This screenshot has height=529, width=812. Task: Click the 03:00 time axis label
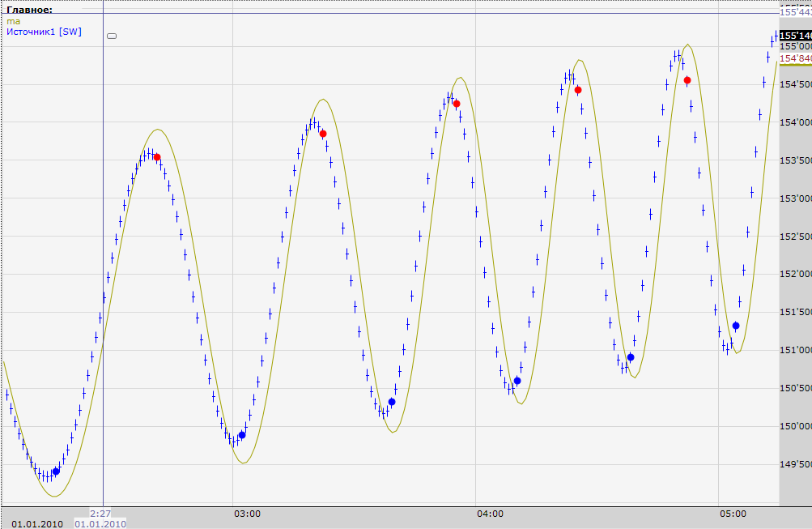point(247,514)
